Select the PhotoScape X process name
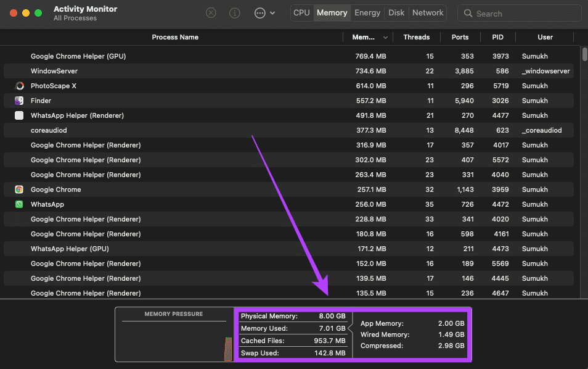Viewport: 588px width, 369px height. pyautogui.click(x=53, y=86)
